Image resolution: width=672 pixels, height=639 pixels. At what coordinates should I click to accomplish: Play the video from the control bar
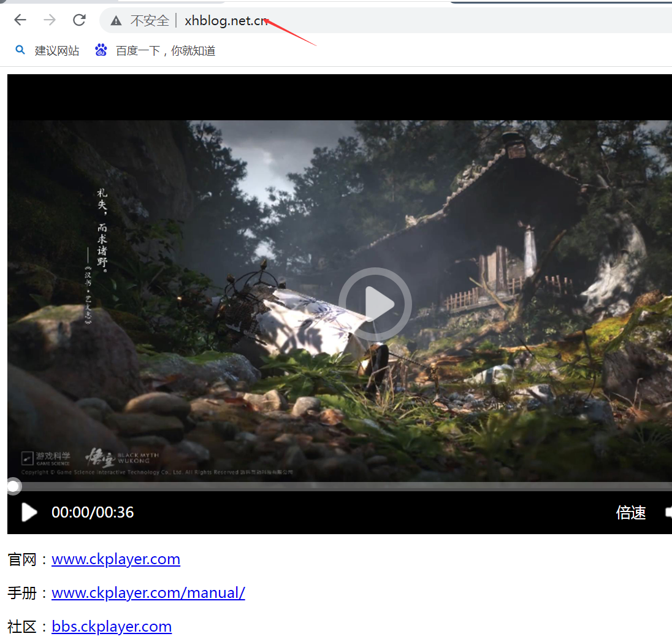point(29,512)
